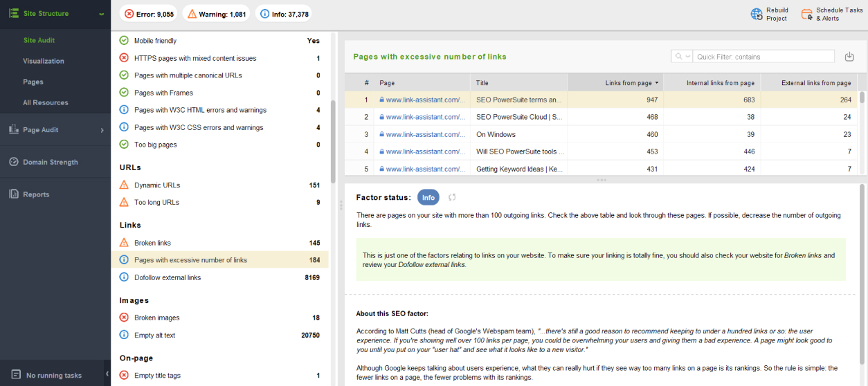This screenshot has height=386, width=868.
Task: Click the 8169 count for Dofollow external links
Action: pos(312,277)
